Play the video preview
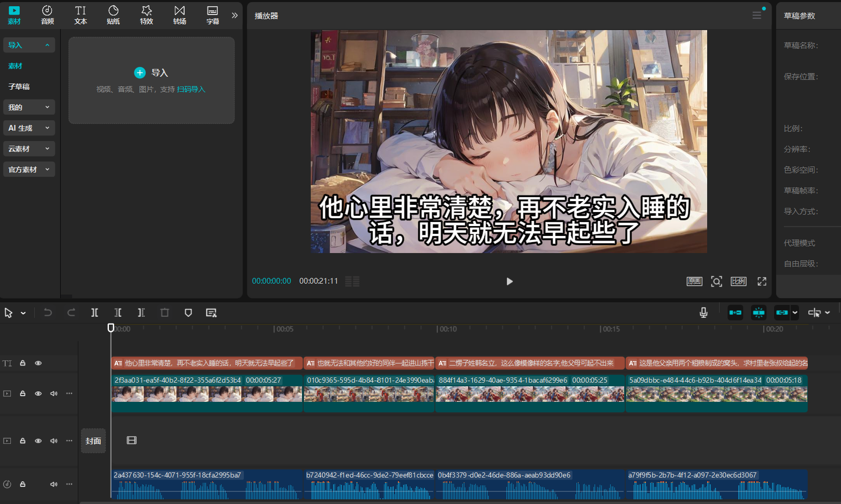This screenshot has width=841, height=504. click(x=509, y=281)
